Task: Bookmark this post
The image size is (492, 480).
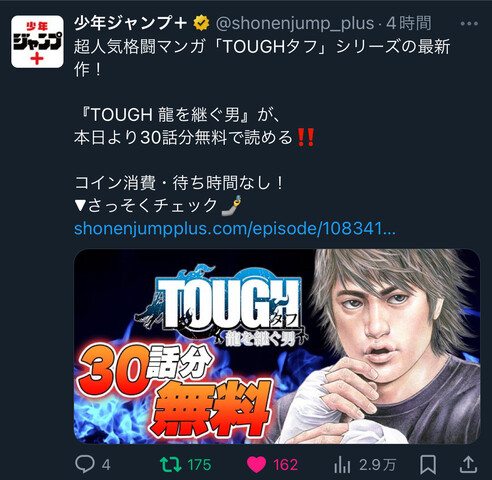Action: coord(428,465)
